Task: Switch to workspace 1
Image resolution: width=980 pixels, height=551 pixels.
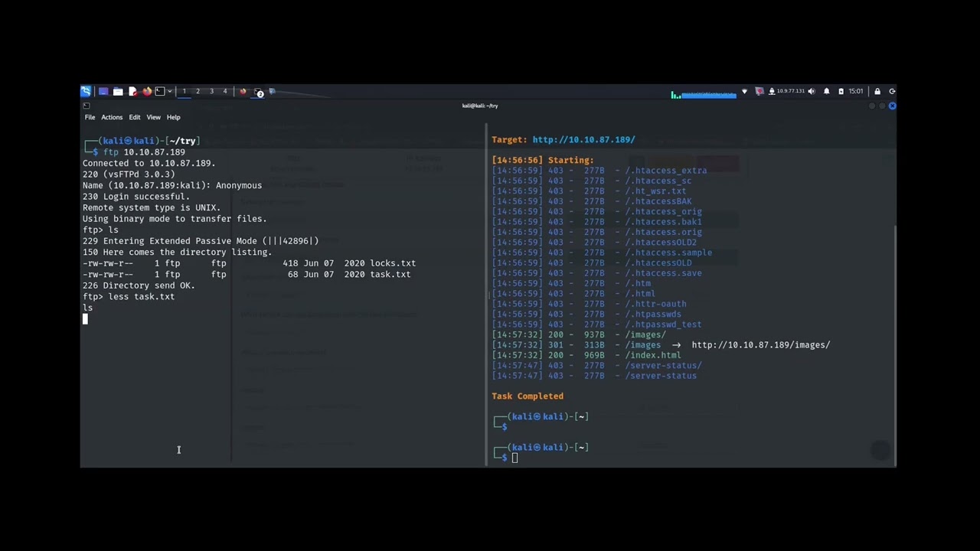Action: (184, 91)
